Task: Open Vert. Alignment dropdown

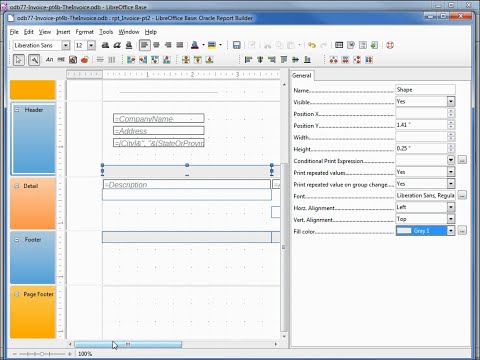Action: (451, 219)
